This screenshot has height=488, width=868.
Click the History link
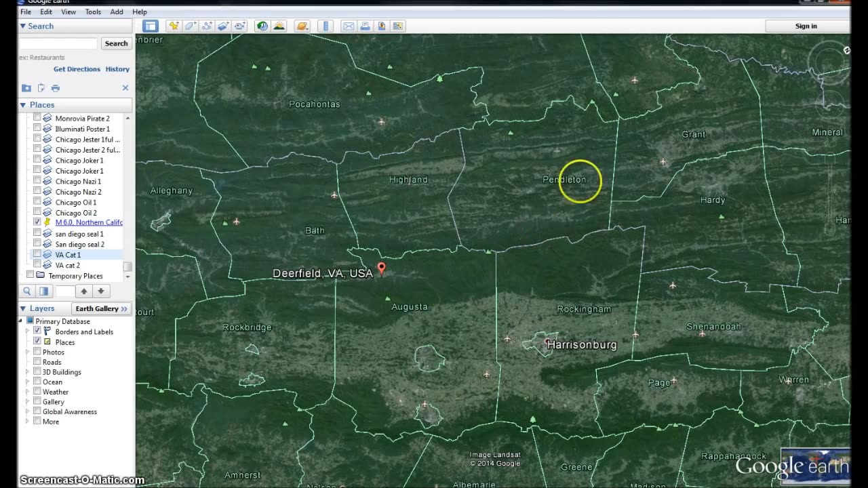(x=117, y=69)
